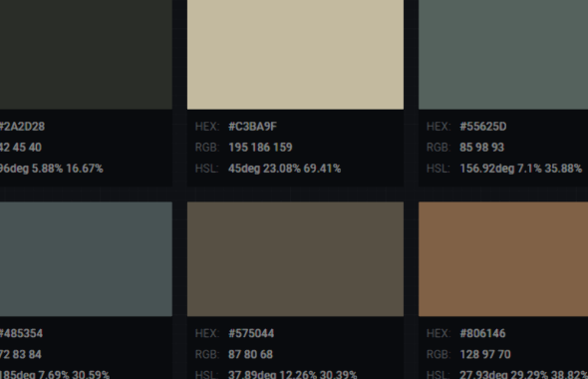Click RGB value 87 80 68
Image resolution: width=588 pixels, height=379 pixels.
coord(250,354)
